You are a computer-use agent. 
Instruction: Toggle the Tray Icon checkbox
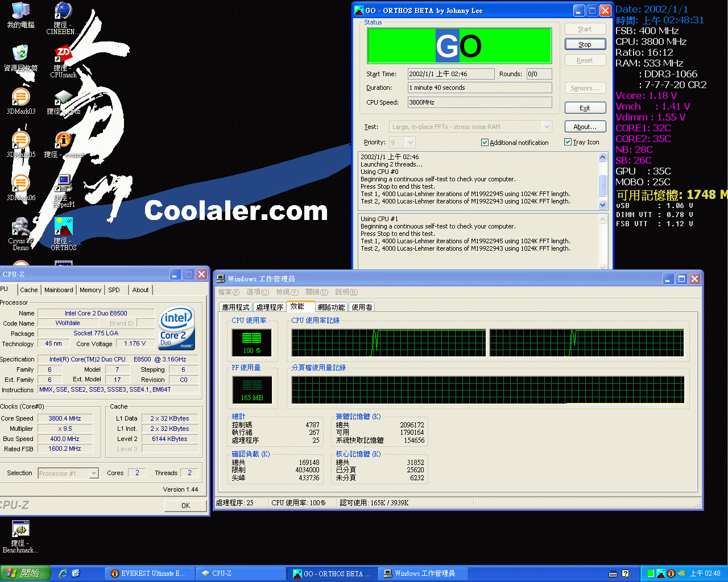568,142
